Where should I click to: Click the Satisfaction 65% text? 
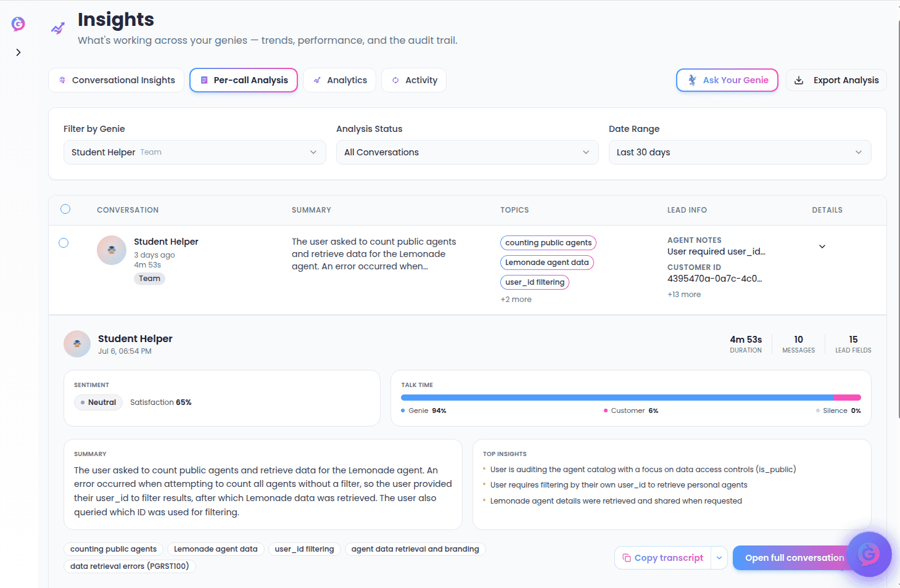(161, 402)
